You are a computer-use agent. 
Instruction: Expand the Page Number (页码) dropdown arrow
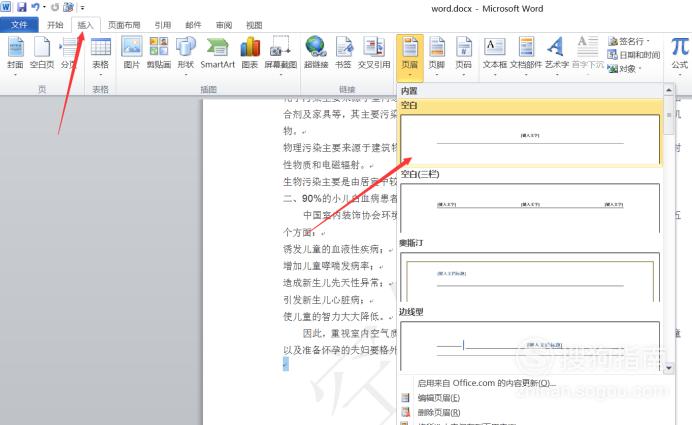click(x=464, y=75)
